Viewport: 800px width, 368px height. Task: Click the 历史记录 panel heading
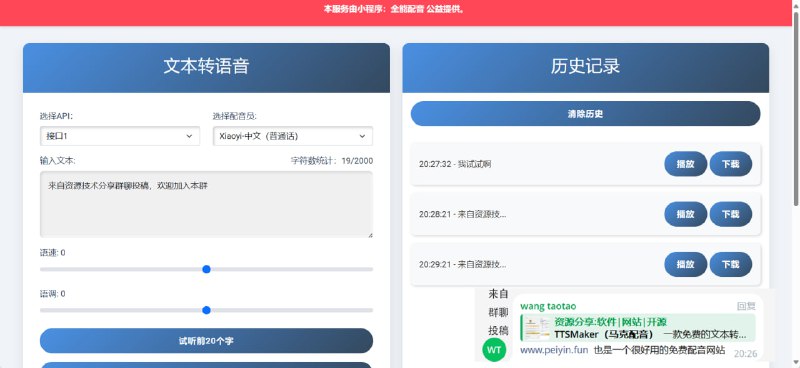585,66
